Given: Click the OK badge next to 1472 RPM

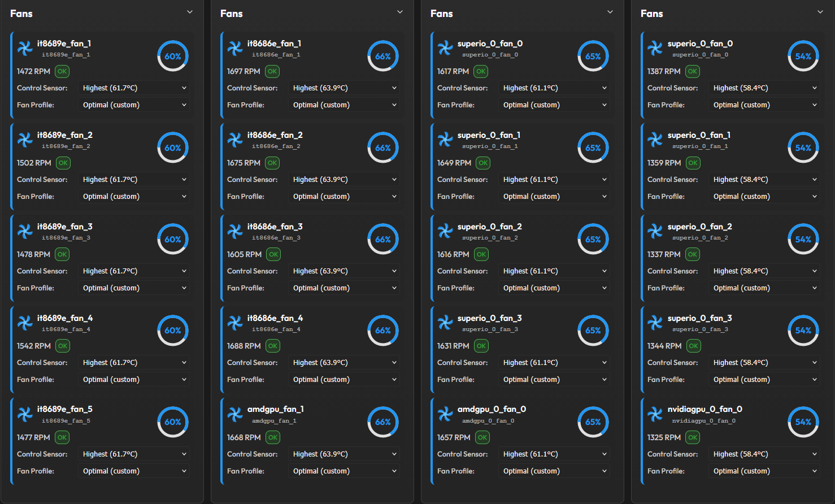Looking at the screenshot, I should pyautogui.click(x=62, y=71).
